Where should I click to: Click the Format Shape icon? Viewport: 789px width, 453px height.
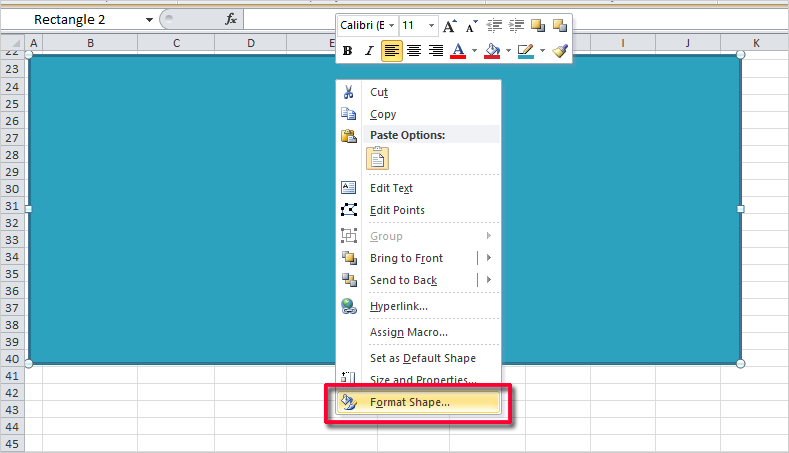(x=349, y=402)
